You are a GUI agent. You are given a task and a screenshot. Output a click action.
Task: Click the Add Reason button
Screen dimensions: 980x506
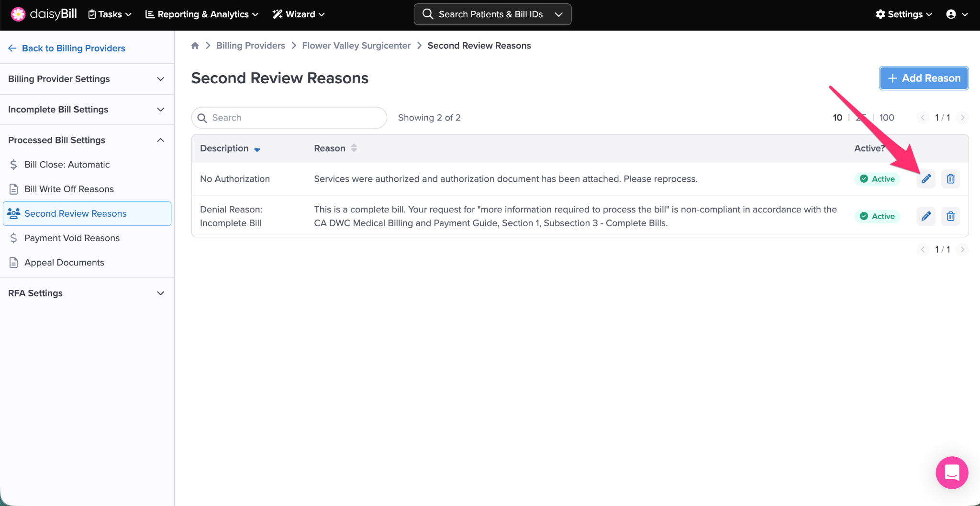(x=924, y=78)
